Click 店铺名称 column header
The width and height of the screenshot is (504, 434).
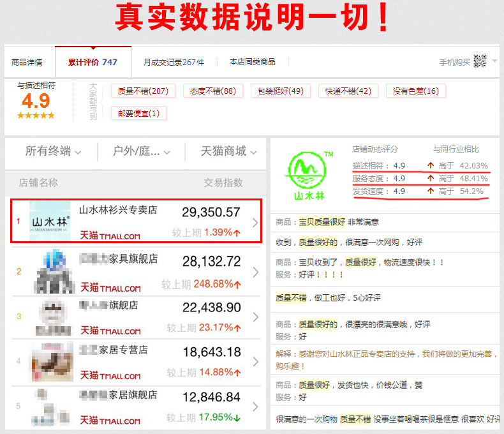38,183
